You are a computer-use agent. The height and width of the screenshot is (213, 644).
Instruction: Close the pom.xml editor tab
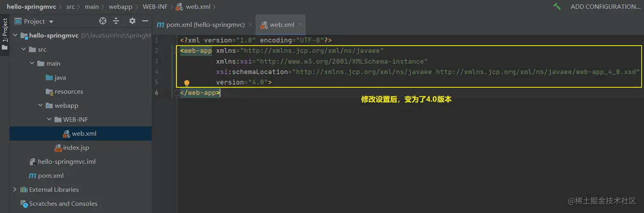point(250,25)
